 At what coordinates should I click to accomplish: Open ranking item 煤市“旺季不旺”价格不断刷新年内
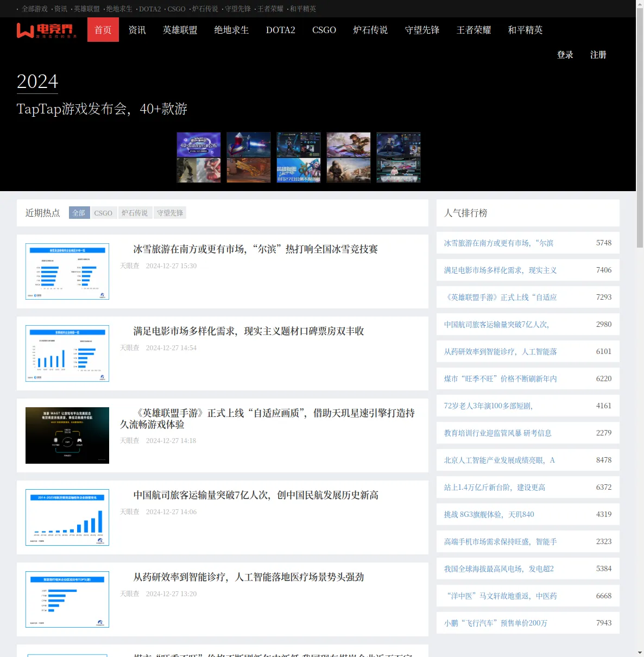(x=501, y=378)
